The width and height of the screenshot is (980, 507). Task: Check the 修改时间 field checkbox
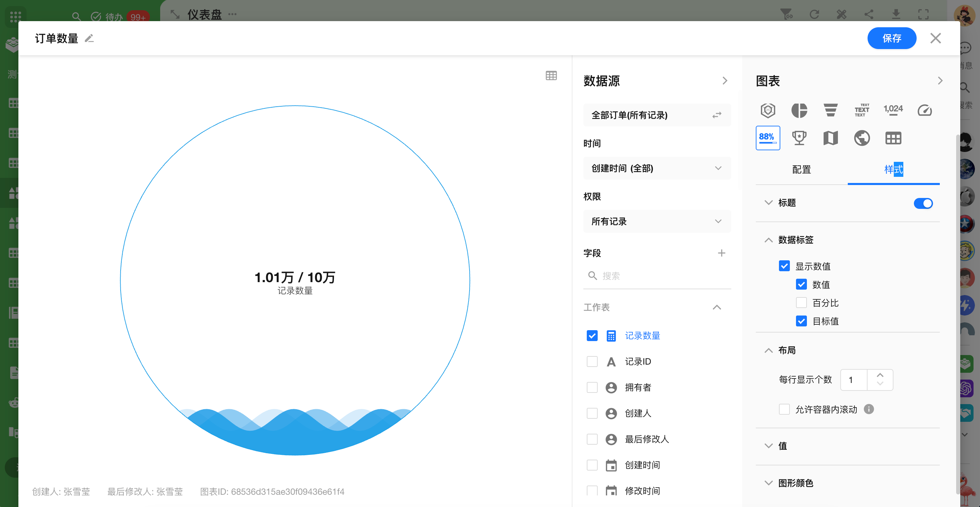(592, 491)
